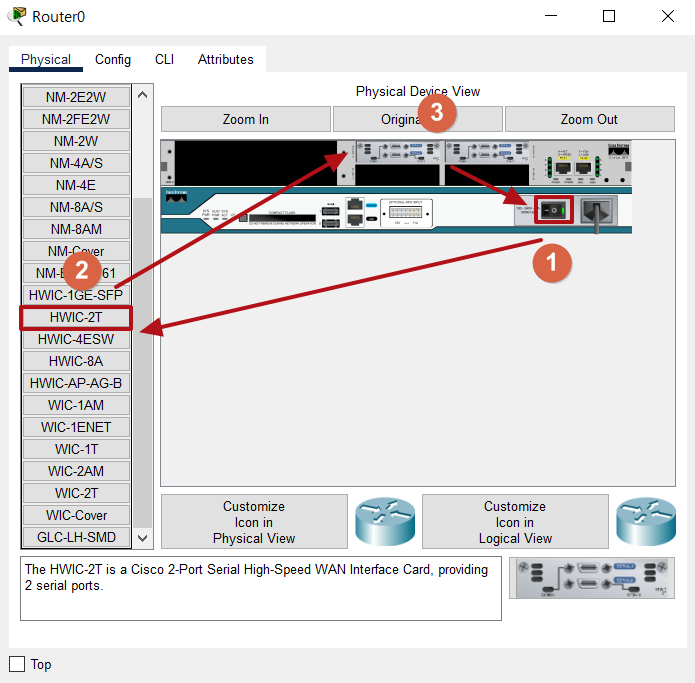Select the HWIC-1GE-SFP module
Image resolution: width=695 pixels, height=683 pixels.
(x=76, y=295)
